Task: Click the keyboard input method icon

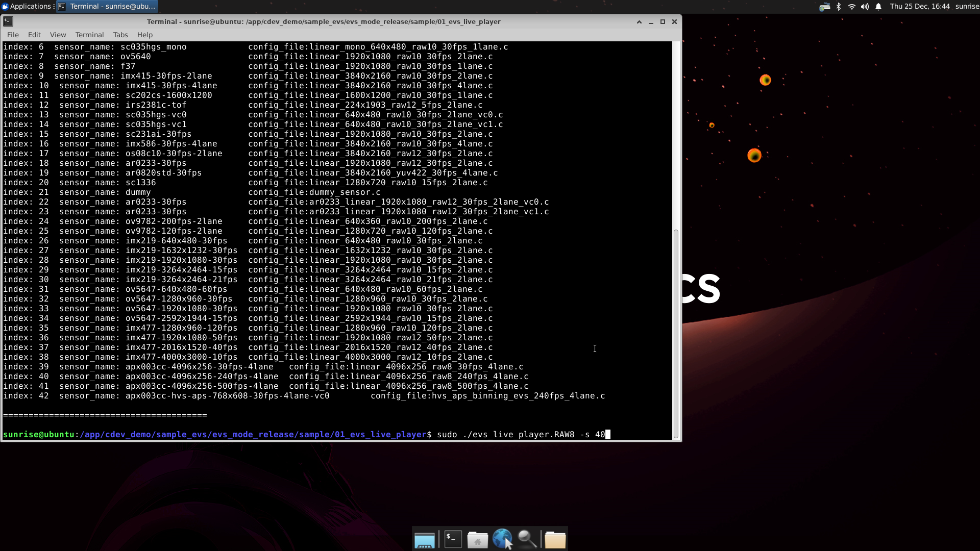Action: pyautogui.click(x=824, y=7)
